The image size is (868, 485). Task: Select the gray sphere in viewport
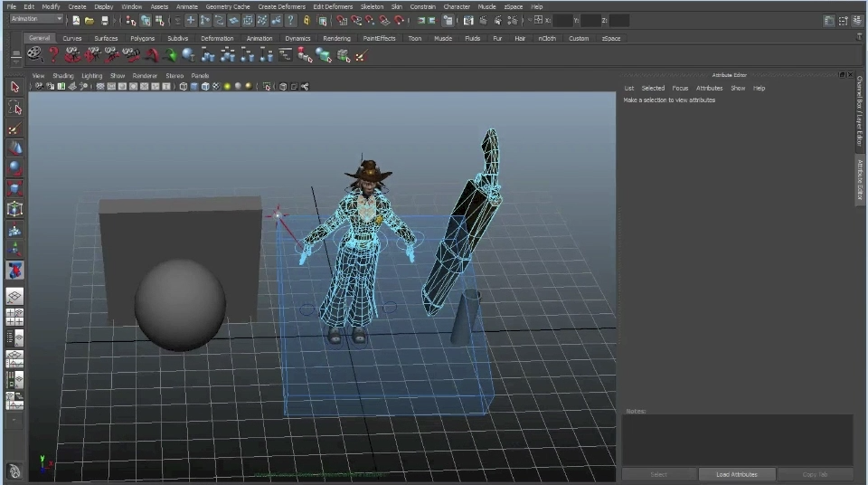click(x=180, y=305)
